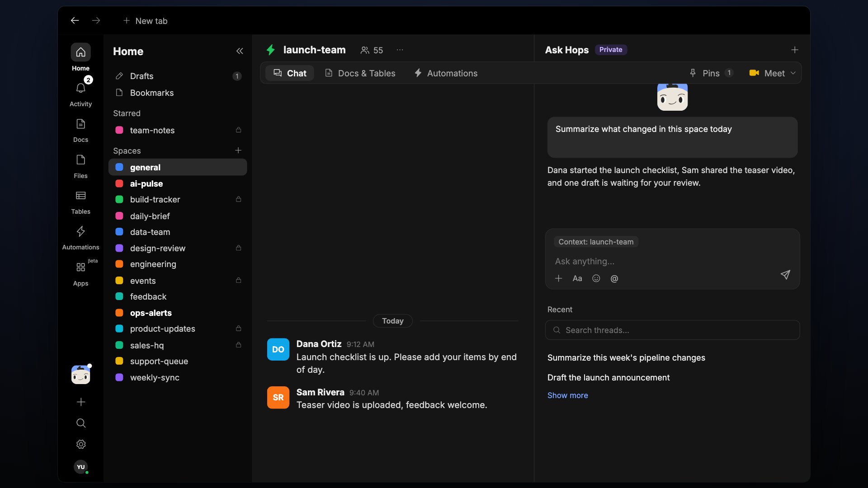Open the settings gear icon

click(81, 444)
